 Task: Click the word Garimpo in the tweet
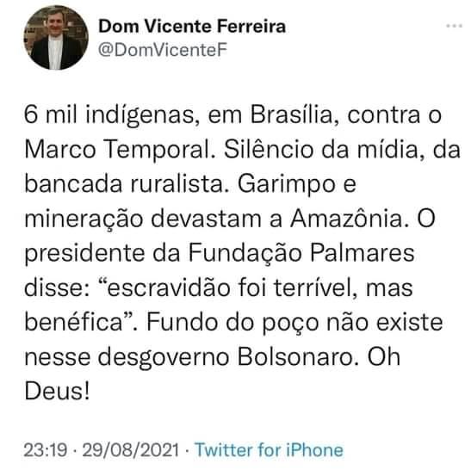coord(287,184)
